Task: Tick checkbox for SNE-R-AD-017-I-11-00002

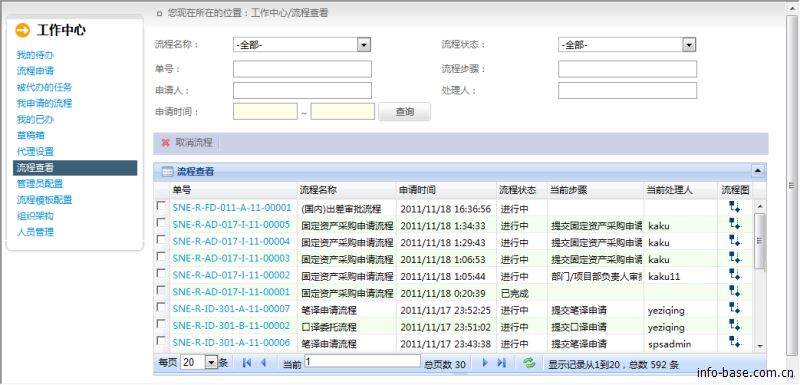Action: point(161,273)
